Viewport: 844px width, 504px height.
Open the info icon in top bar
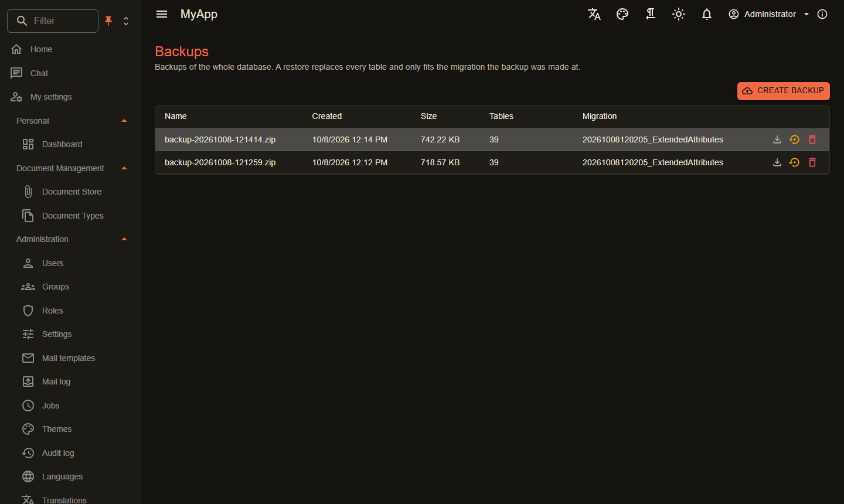tap(822, 14)
